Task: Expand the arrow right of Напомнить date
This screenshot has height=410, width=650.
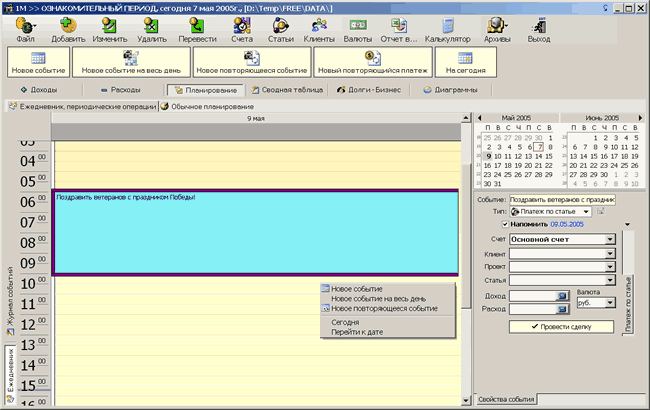Action: point(627,224)
